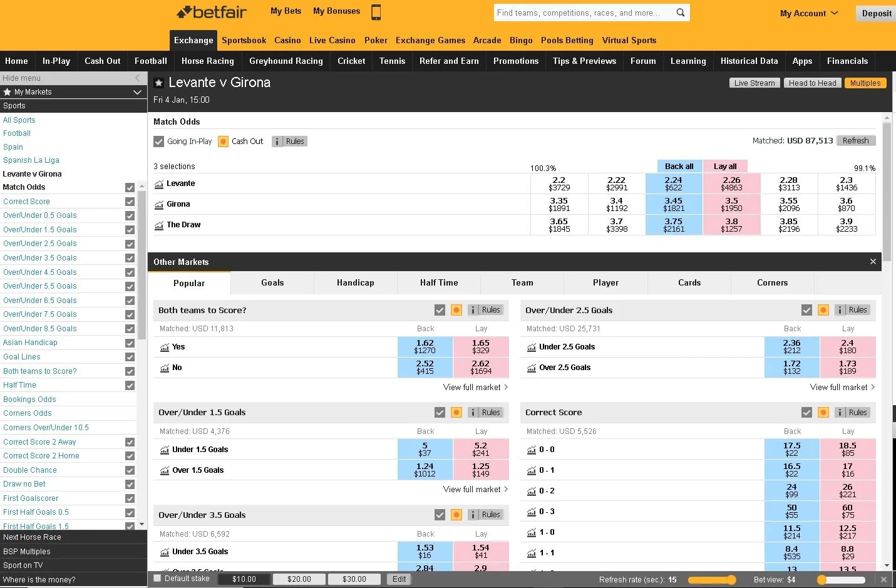Expand View full market under Over/Under 2.5 Goals

point(842,388)
